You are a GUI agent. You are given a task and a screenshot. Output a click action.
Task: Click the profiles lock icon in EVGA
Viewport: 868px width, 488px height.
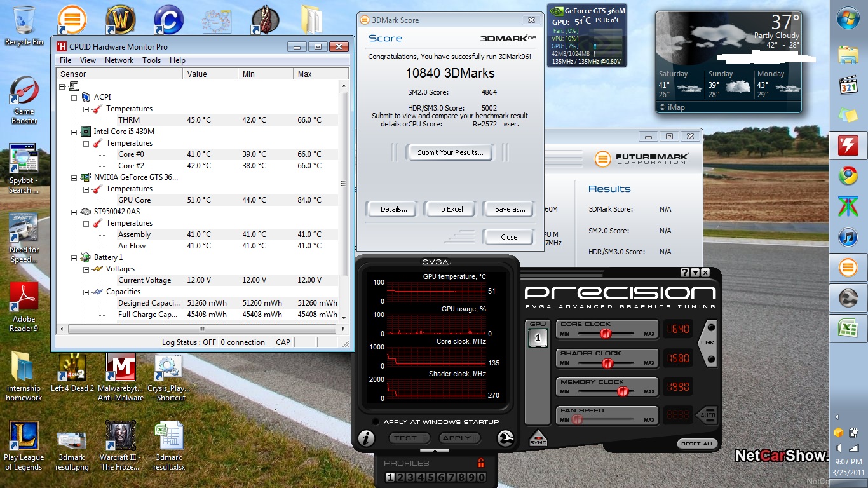(x=481, y=463)
